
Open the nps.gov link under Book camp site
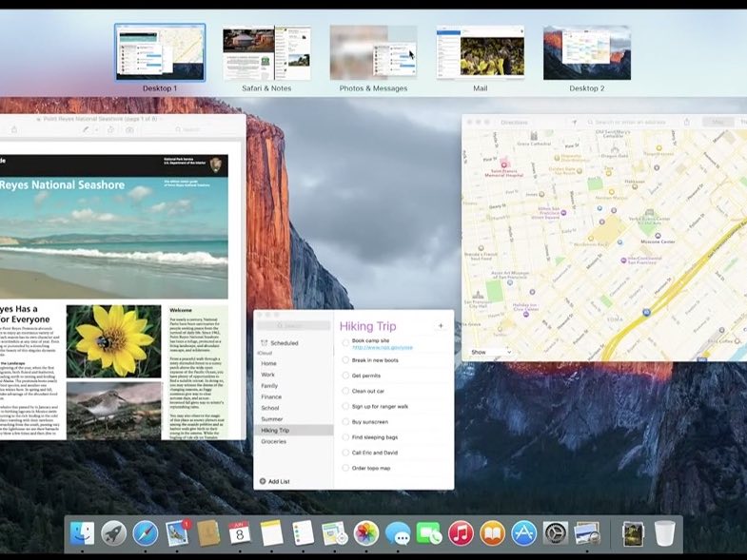pyautogui.click(x=383, y=348)
